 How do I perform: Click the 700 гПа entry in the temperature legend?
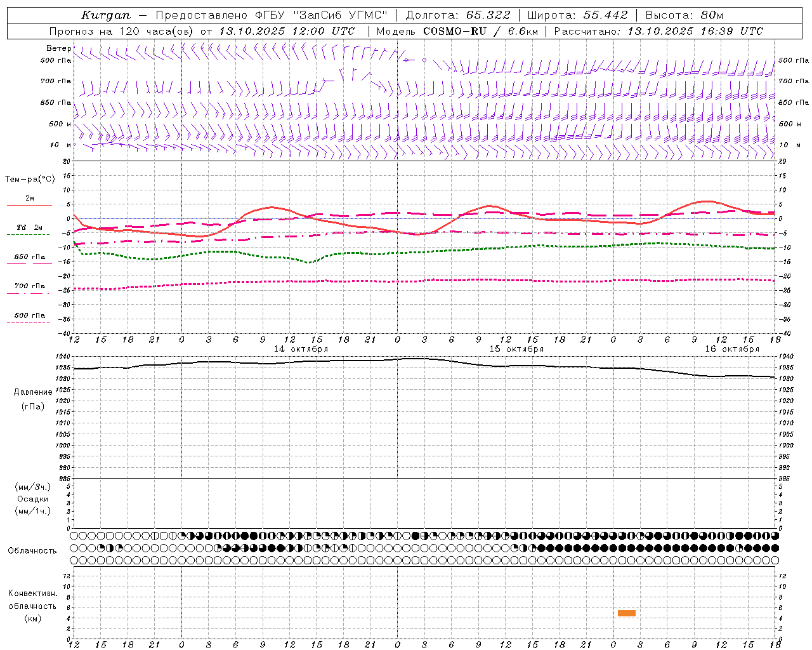tap(30, 286)
